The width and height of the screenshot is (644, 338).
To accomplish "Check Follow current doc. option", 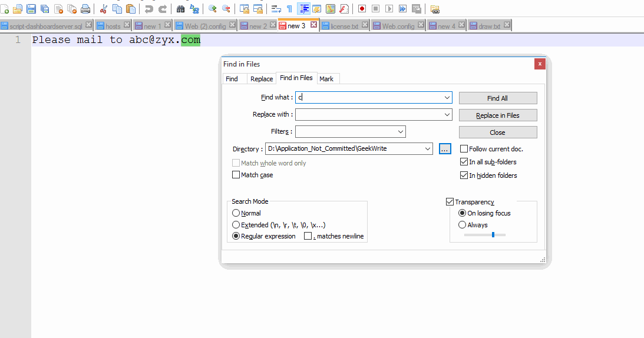I will [464, 148].
